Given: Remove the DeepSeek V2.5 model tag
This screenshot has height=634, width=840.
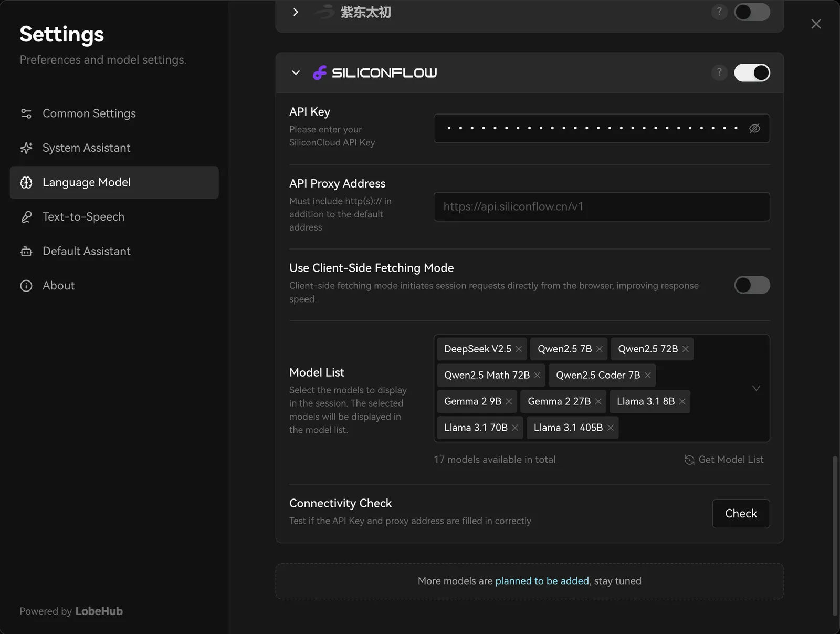Looking at the screenshot, I should (519, 349).
